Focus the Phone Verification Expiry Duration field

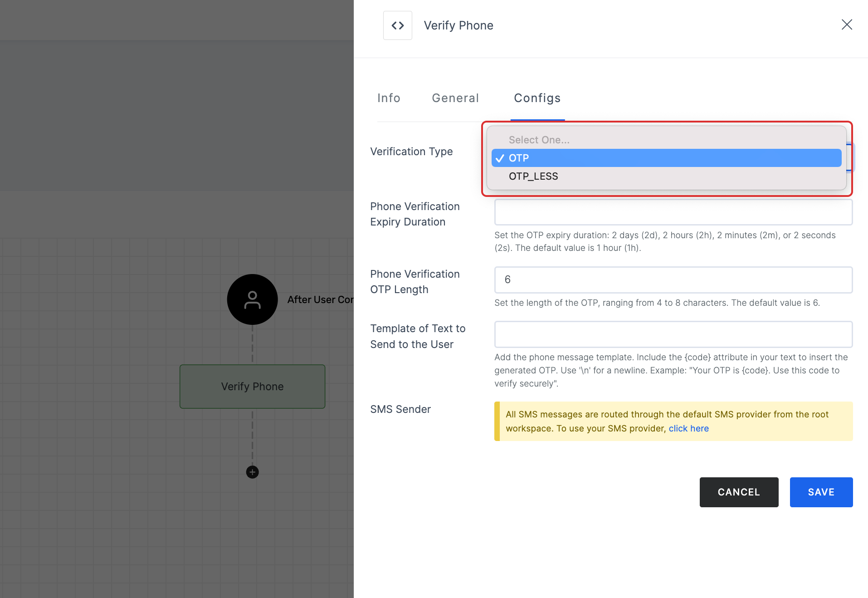coord(673,212)
